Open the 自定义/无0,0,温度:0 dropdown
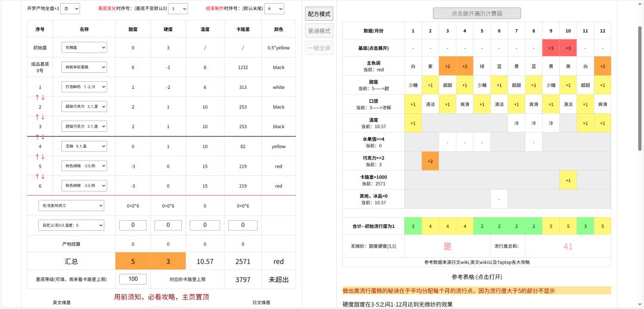 pos(71,225)
